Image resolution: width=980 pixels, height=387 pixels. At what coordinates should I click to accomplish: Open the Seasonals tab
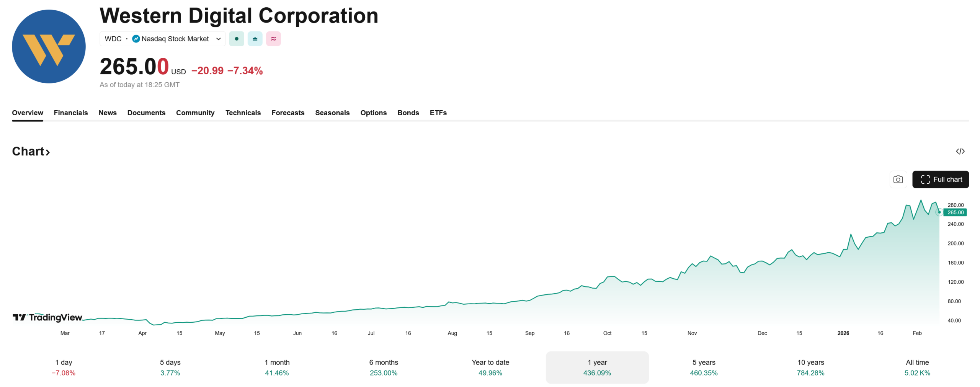click(332, 113)
